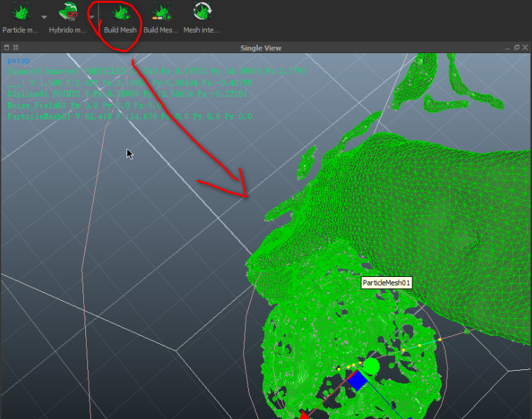This screenshot has height=419, width=532.
Task: Open the Hybrido mesh dropdown arrow
Action: (x=92, y=17)
